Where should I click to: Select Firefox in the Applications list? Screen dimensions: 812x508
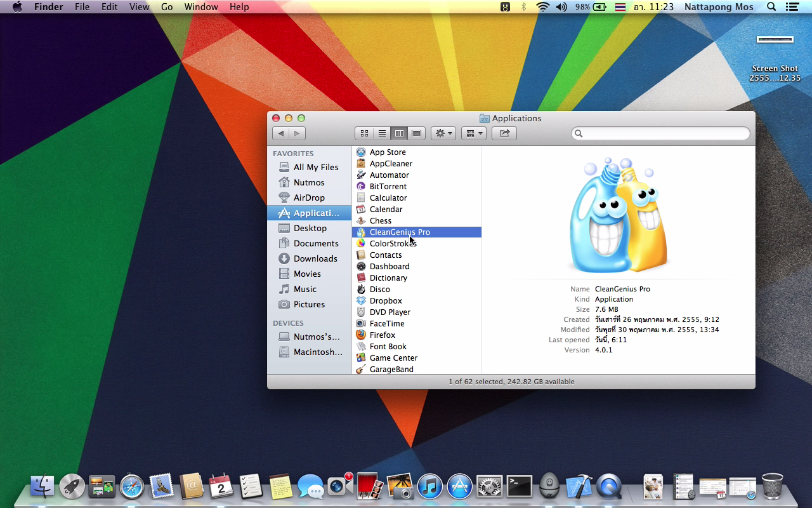[382, 335]
